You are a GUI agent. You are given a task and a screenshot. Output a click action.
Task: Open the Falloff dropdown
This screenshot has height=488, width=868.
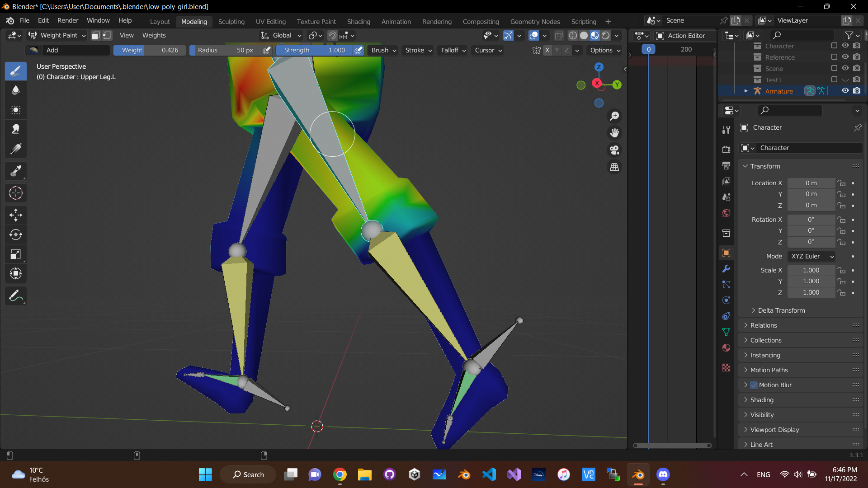click(453, 50)
